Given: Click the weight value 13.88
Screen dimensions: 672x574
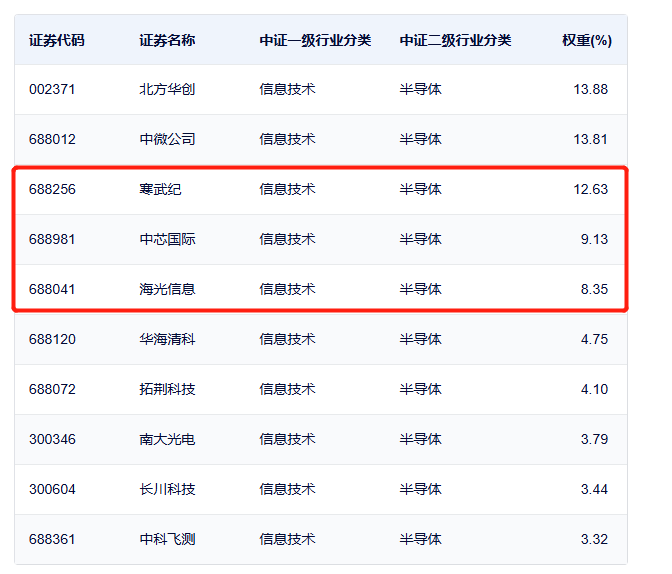Looking at the screenshot, I should click(590, 89).
